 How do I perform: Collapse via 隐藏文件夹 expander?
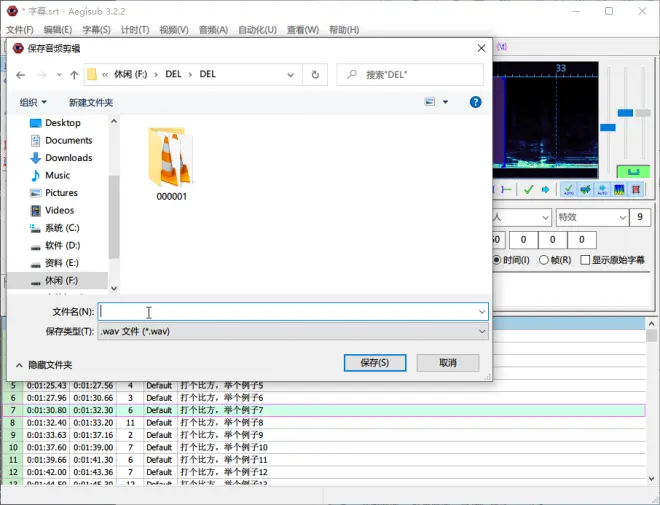pos(44,365)
